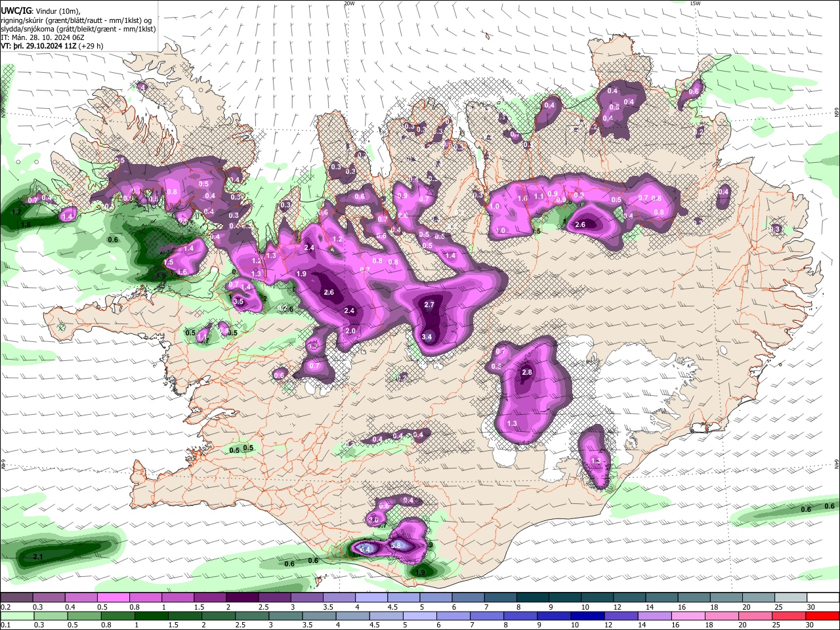Click the '2.8' snowfall value label
Screen dimensions: 840x630
tap(526, 372)
